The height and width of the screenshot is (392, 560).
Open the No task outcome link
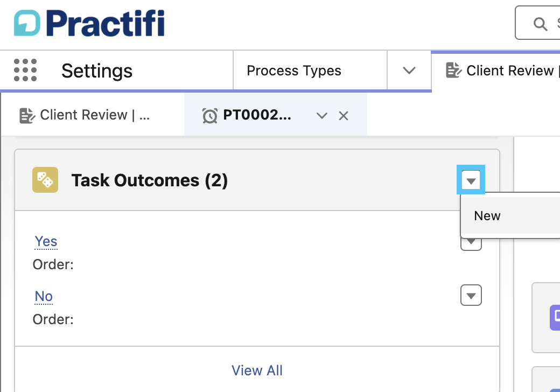coord(44,296)
